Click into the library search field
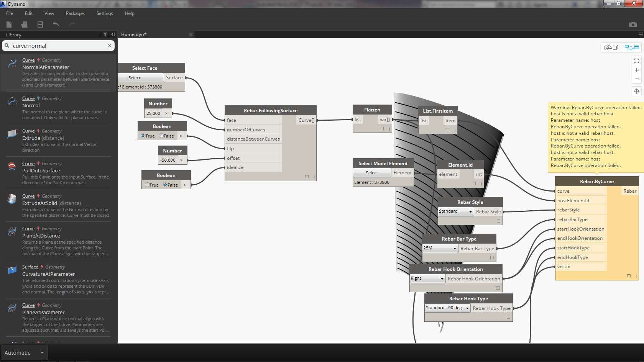This screenshot has width=644, height=362. coord(58,46)
